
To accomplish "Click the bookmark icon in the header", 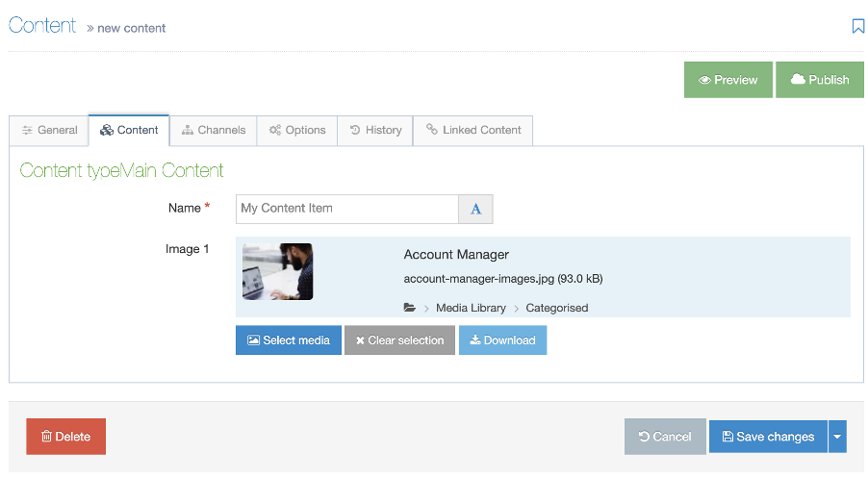I will (x=858, y=27).
